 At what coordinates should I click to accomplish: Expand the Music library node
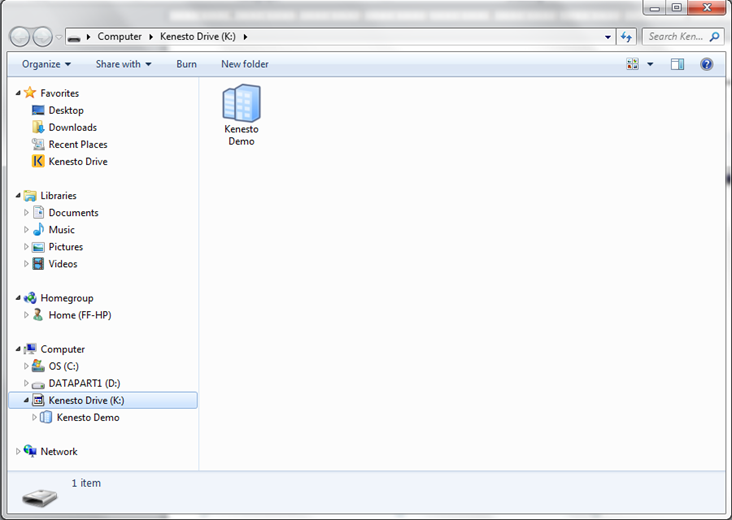coord(26,229)
